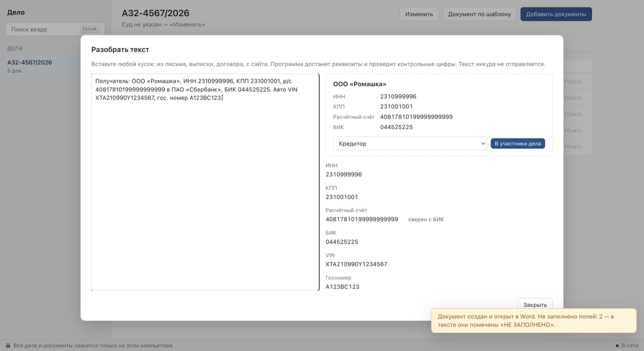Click standalone БИК value below card
Screen dimensions: 644x351
[341, 242]
